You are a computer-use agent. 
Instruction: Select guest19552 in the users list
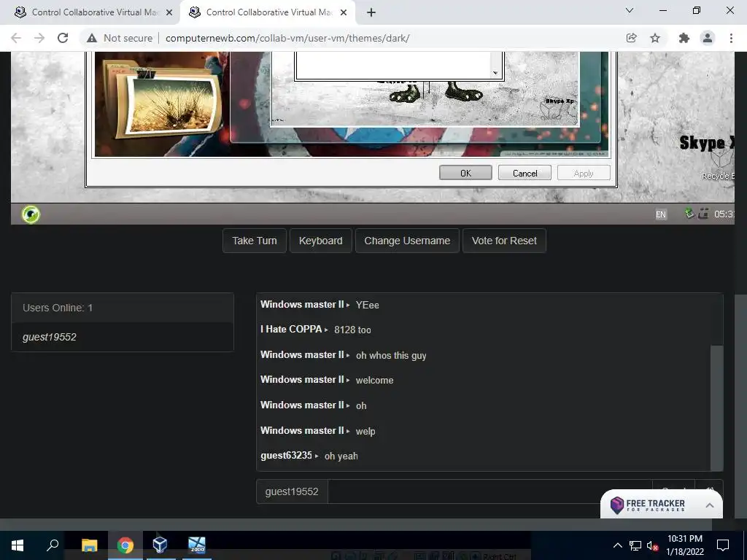123,337
